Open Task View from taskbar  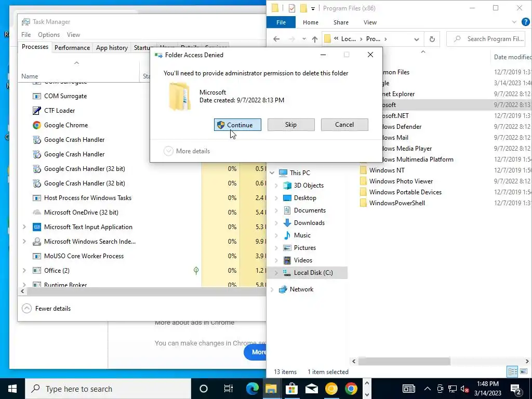pyautogui.click(x=229, y=389)
